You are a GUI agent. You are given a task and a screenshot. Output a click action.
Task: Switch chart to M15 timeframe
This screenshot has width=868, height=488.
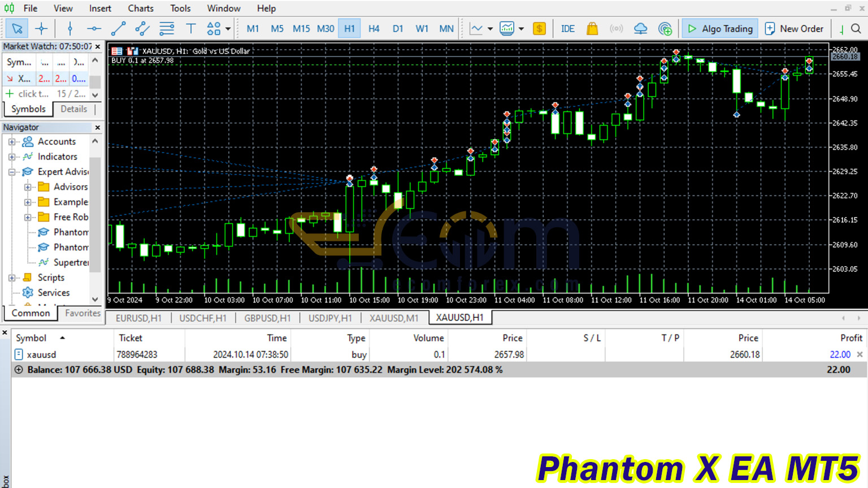[301, 28]
